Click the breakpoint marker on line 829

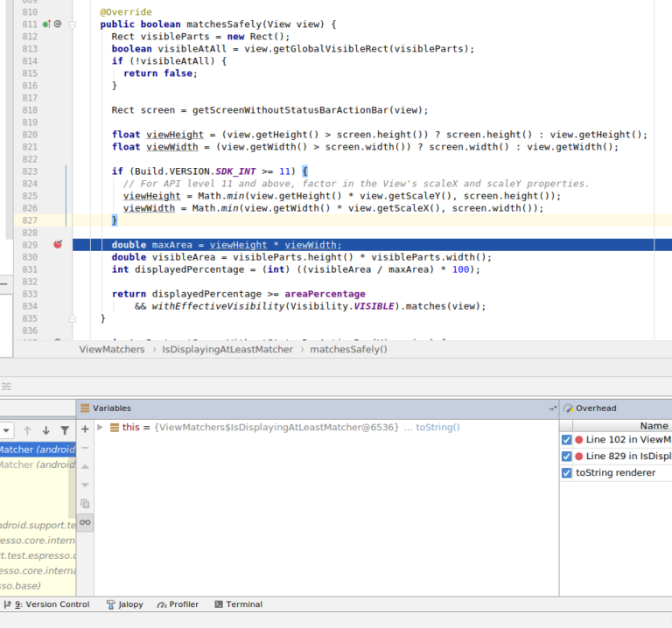58,245
